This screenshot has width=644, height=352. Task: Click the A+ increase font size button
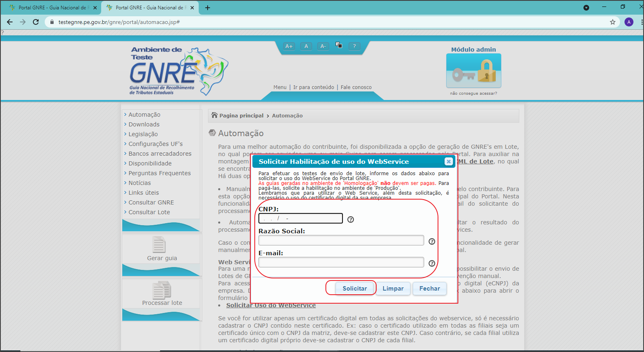coord(289,46)
